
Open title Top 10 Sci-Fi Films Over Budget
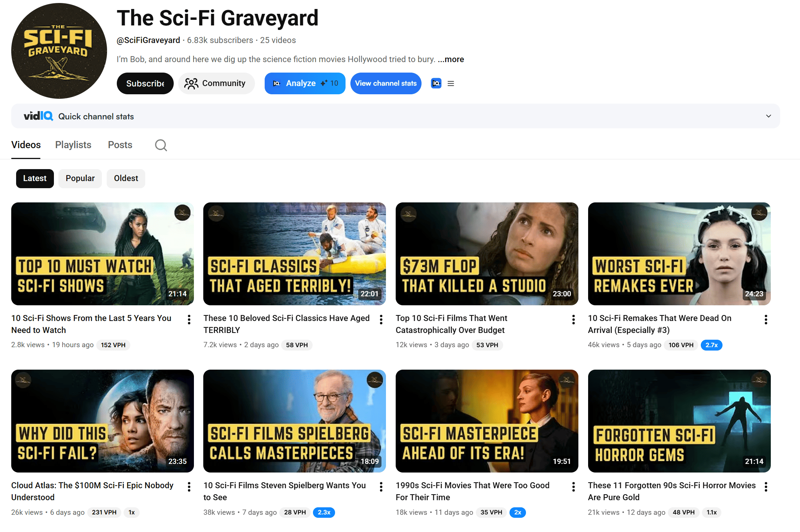pyautogui.click(x=451, y=324)
